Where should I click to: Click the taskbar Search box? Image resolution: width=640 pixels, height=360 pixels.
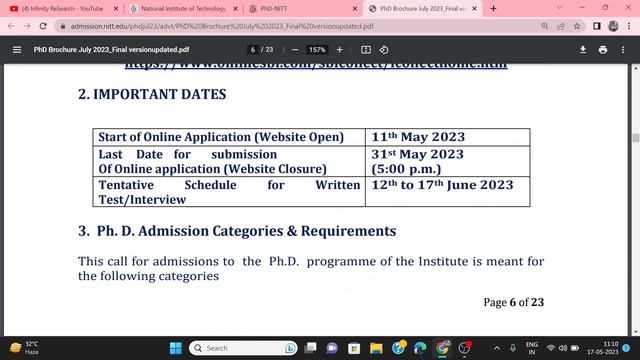(243, 348)
